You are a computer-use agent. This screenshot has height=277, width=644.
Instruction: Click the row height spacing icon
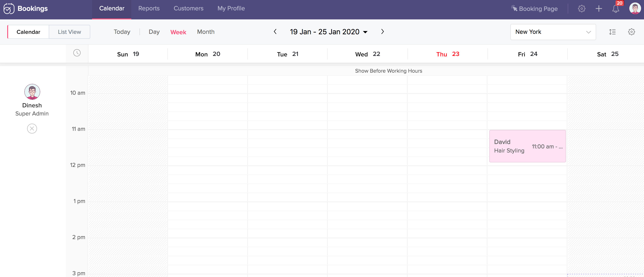[612, 32]
